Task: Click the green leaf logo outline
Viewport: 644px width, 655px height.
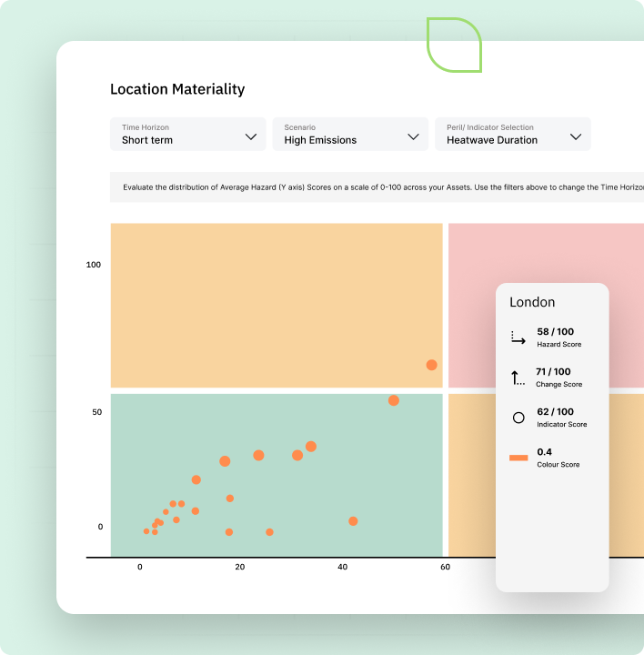Action: pos(455,45)
